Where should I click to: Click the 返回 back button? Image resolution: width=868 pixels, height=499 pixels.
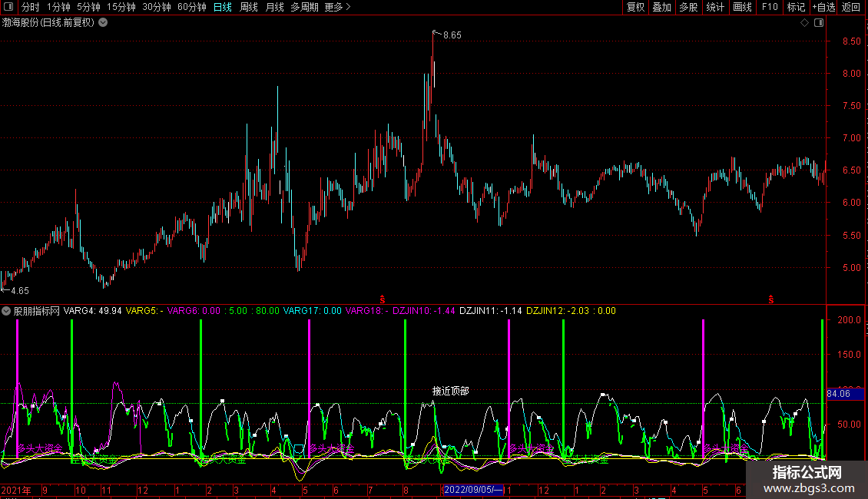(851, 8)
